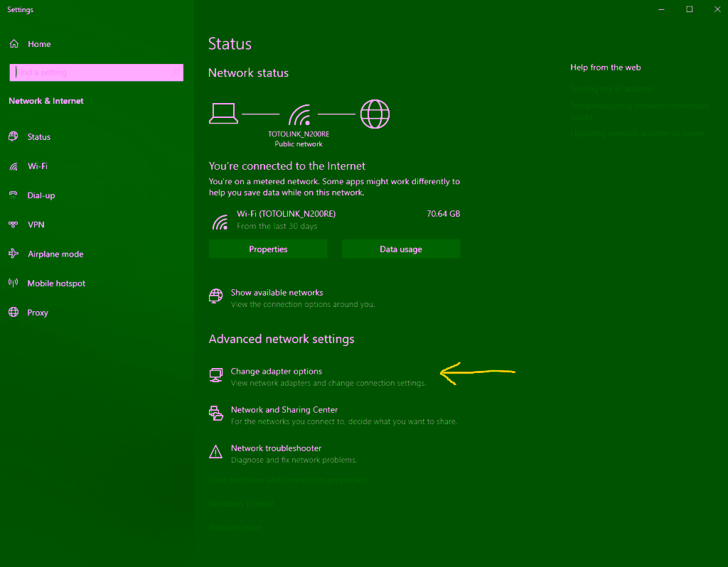
Task: Open Windows Firewall link
Action: [242, 504]
